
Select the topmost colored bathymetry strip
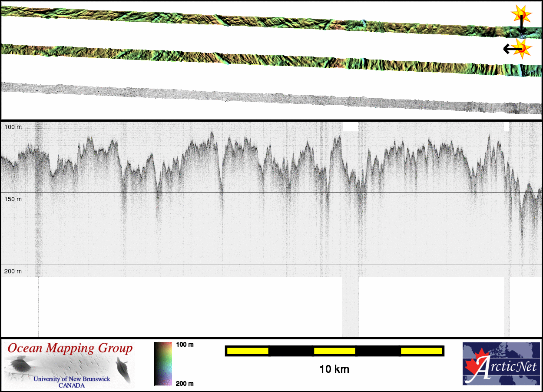click(261, 19)
